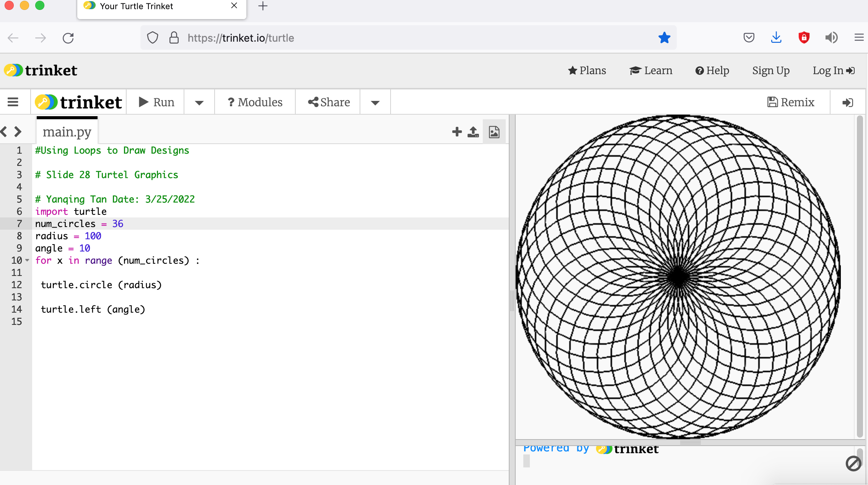This screenshot has width=868, height=485.
Task: Expand the Run options dropdown arrow
Action: click(x=199, y=102)
